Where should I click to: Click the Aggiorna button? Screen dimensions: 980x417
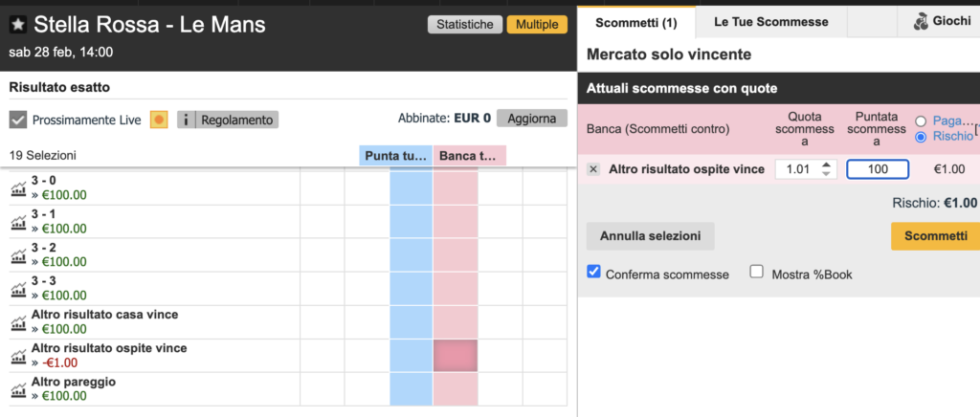[x=532, y=118]
